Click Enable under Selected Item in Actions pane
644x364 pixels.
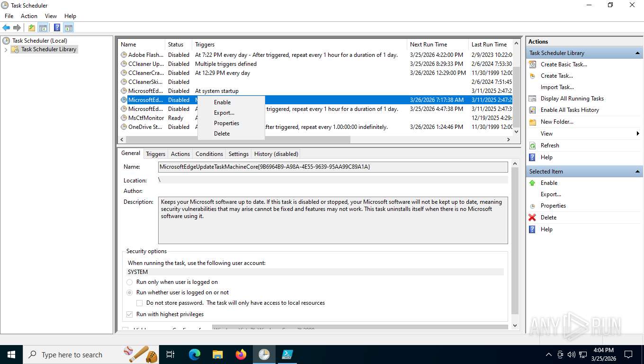(x=549, y=183)
